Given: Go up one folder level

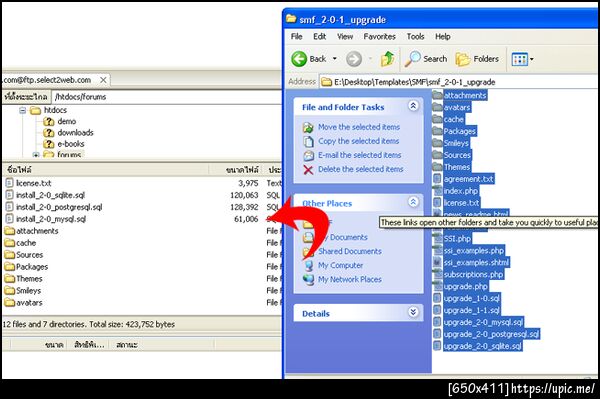Looking at the screenshot, I should point(387,59).
